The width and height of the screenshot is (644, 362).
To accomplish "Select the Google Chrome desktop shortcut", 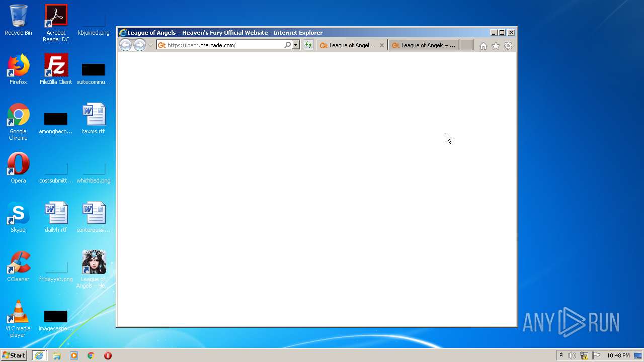I will [x=18, y=122].
